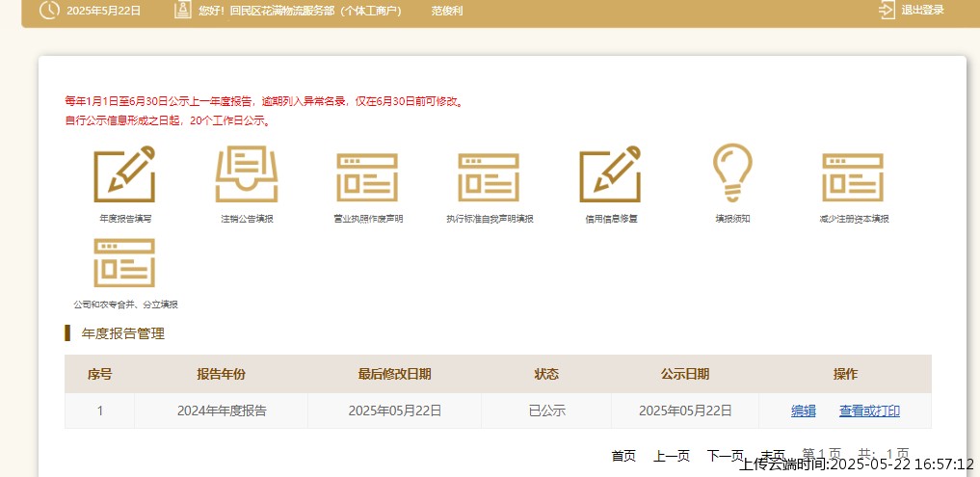Image resolution: width=980 pixels, height=477 pixels.
Task: Click the row number 1 cell
Action: pyautogui.click(x=99, y=411)
